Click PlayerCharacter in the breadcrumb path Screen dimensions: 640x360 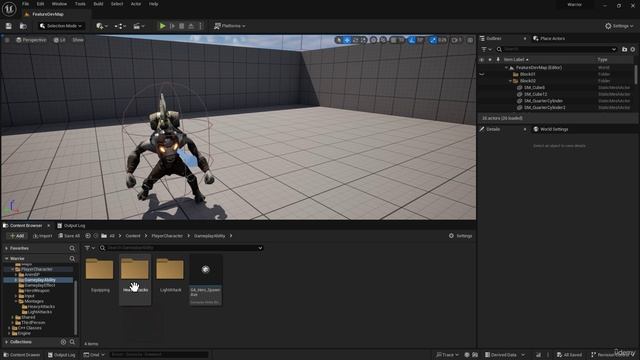[167, 236]
